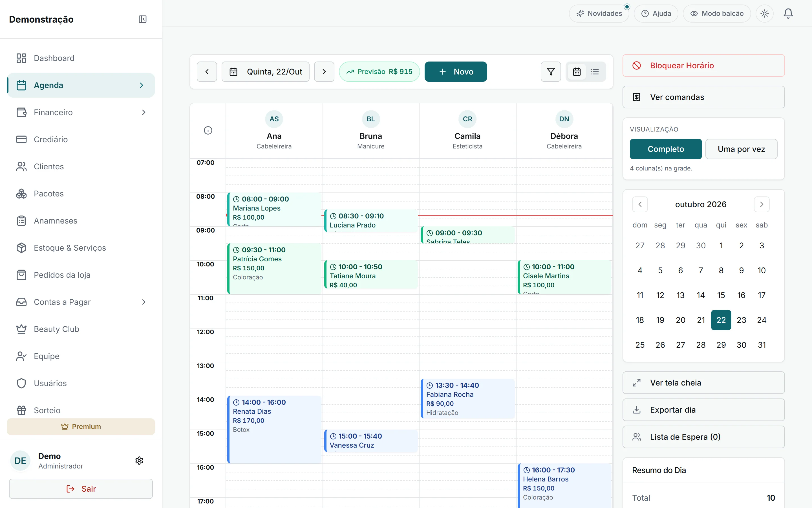Expand the Agenda submenu chevron
This screenshot has width=812, height=508.
click(x=141, y=85)
